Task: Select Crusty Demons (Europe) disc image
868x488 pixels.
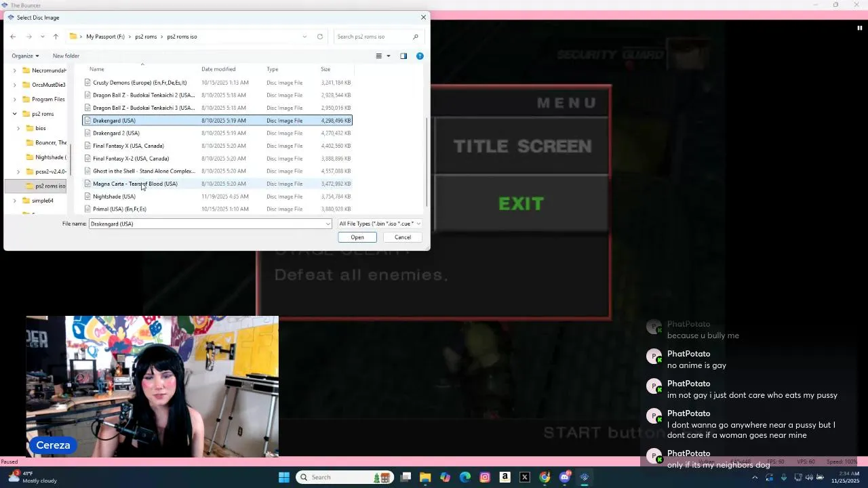Action: [x=217, y=83]
